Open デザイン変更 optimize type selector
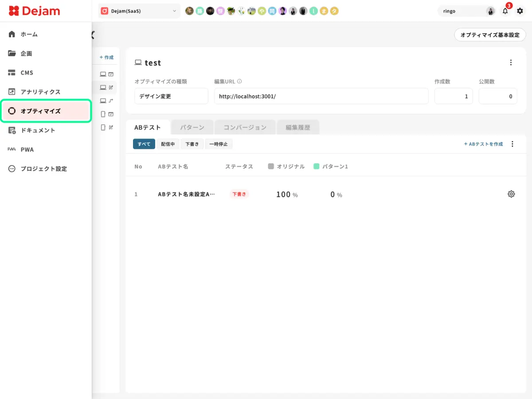Image resolution: width=532 pixels, height=399 pixels. [x=171, y=96]
